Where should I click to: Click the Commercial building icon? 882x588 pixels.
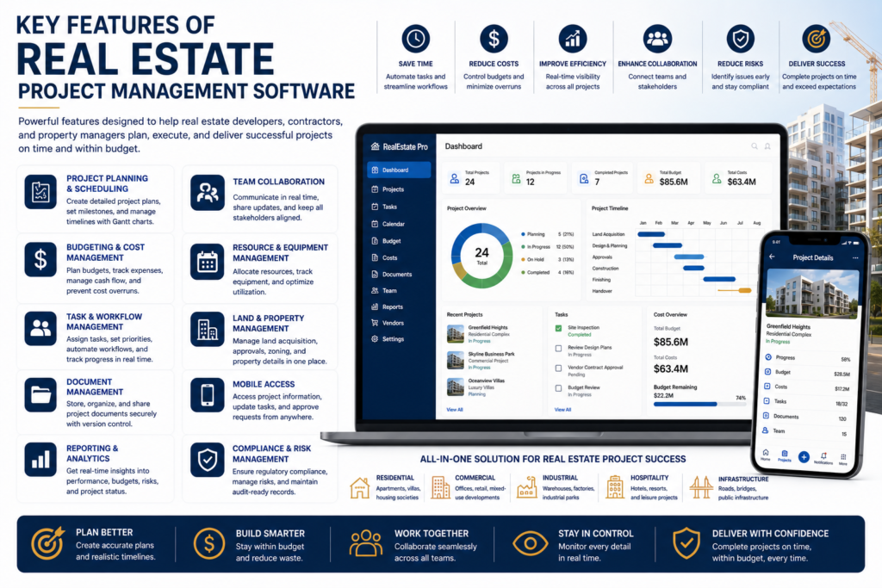click(x=440, y=486)
